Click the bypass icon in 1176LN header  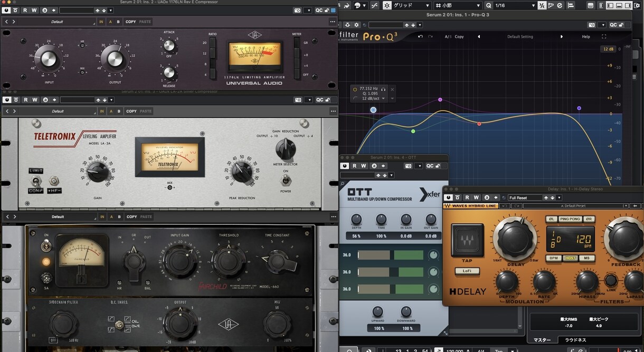(x=15, y=10)
